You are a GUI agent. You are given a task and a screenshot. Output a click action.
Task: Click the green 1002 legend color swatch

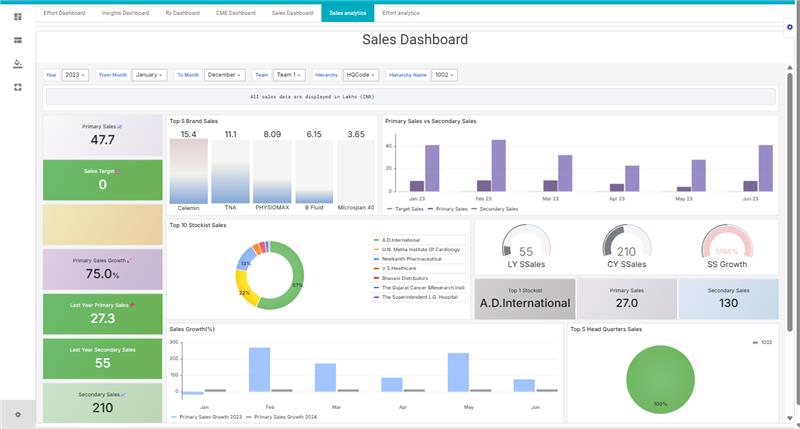754,342
